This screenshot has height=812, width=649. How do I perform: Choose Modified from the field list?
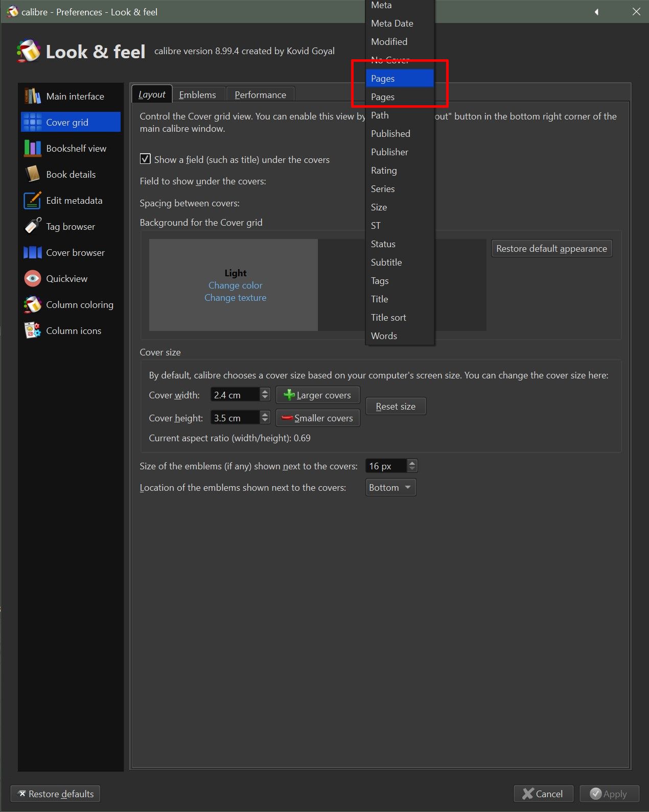pyautogui.click(x=400, y=42)
